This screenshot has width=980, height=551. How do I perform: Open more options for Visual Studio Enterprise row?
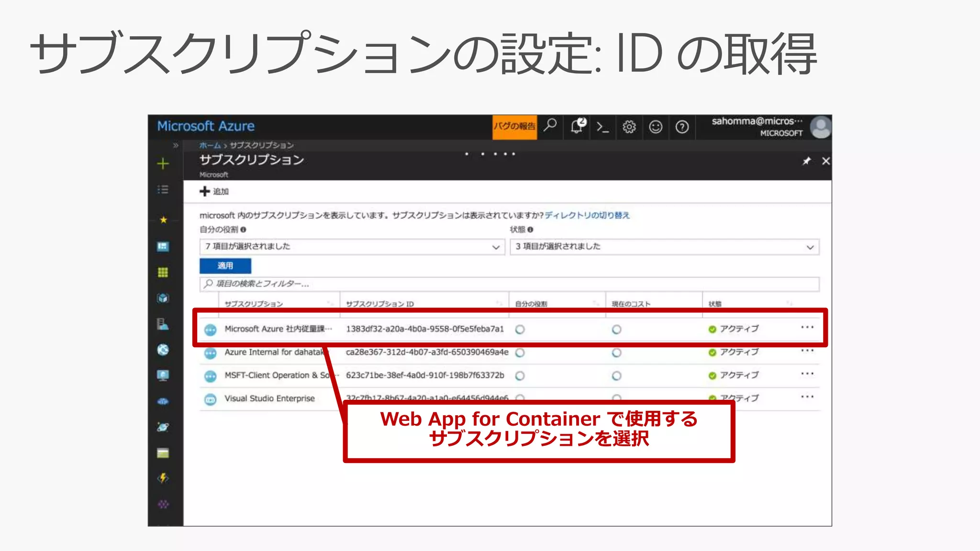(807, 397)
